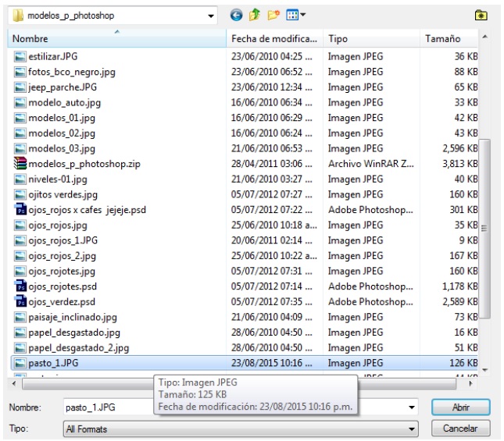Select the file paisaje_inclinado.jpg
Screen dimensions: 504x441
[x=73, y=317]
